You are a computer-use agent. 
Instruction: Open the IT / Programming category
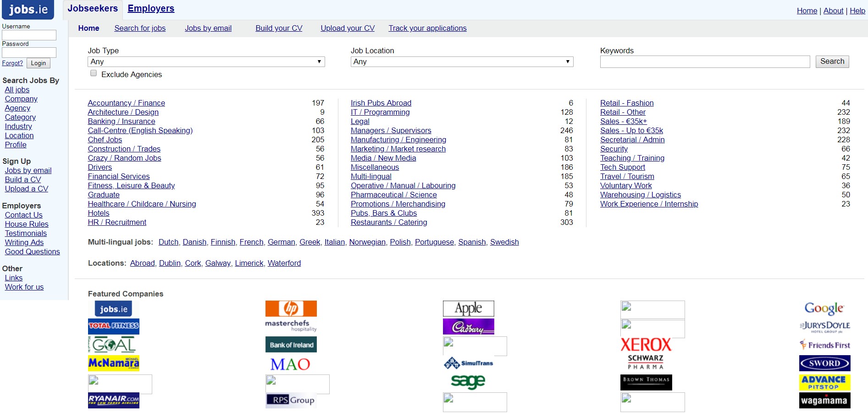click(380, 112)
